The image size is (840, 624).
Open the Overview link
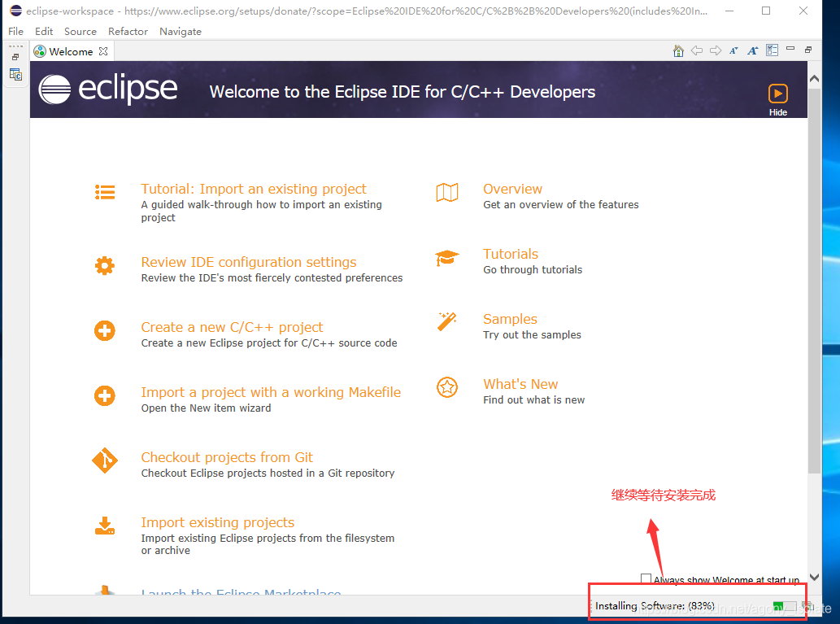[512, 189]
